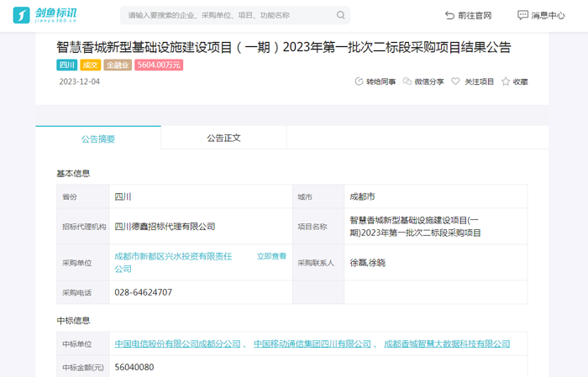Screen dimensions: 588x377
Task: Click the 四川 region tag
Action: click(x=66, y=65)
